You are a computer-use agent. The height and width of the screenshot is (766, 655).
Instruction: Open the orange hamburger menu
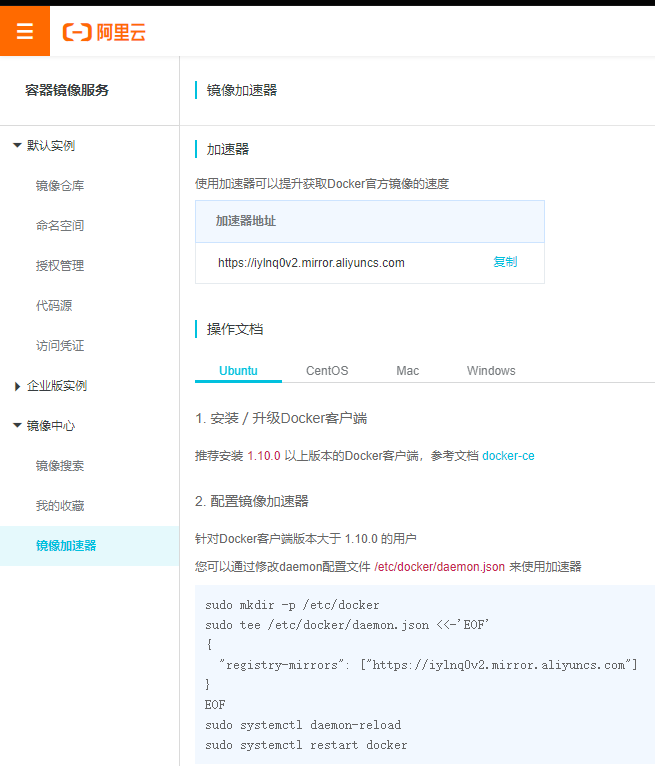(x=25, y=31)
